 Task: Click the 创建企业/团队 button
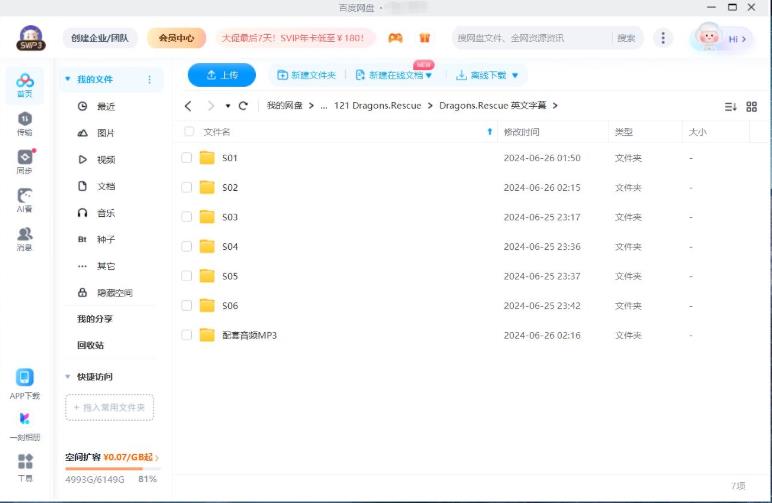pos(100,38)
